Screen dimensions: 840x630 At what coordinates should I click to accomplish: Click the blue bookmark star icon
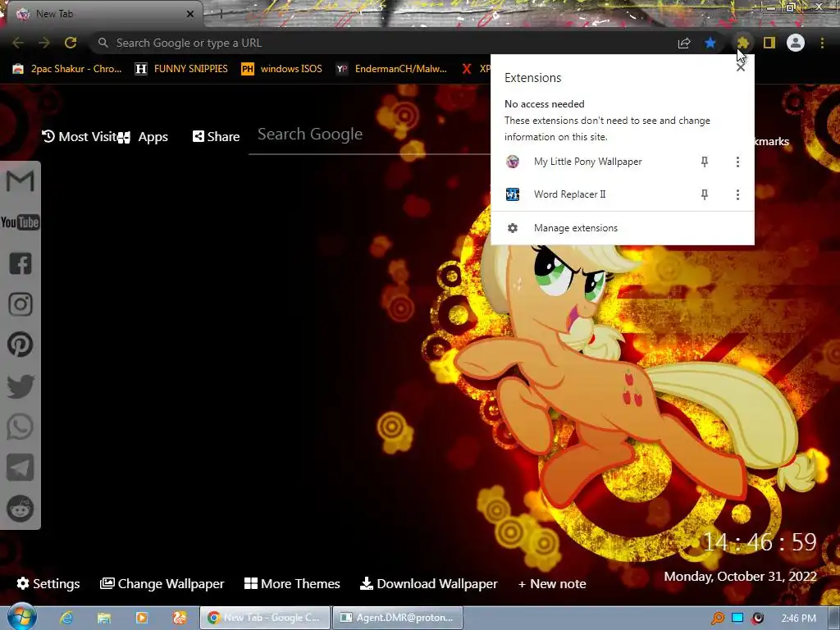coord(710,43)
